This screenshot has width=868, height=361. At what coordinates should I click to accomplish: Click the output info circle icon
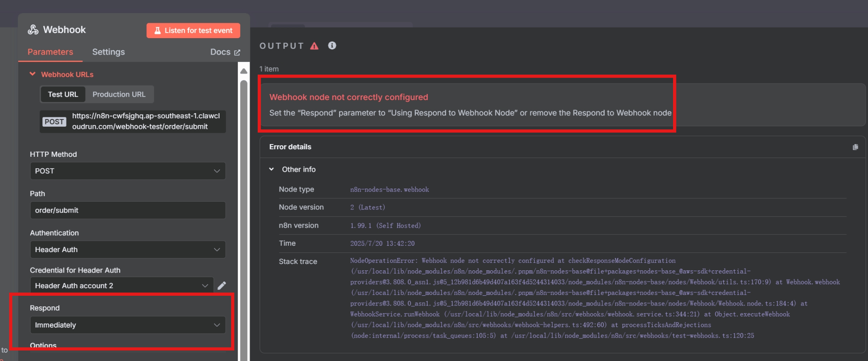click(332, 45)
